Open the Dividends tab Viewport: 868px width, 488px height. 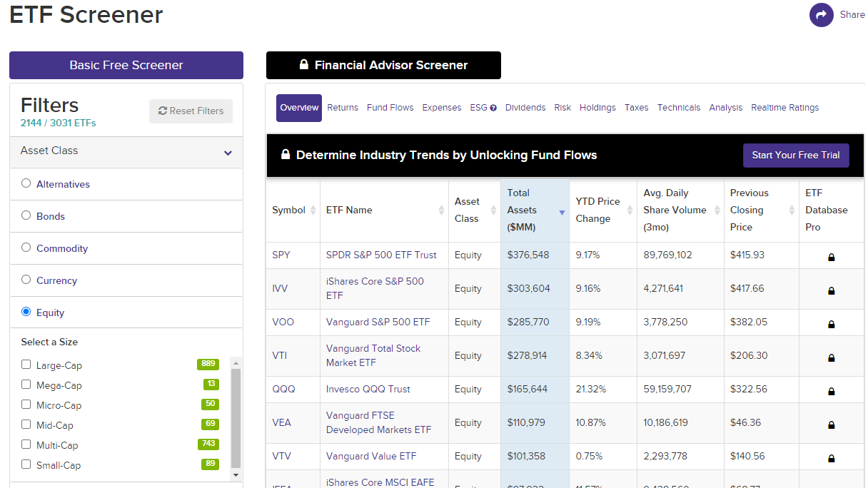(525, 108)
